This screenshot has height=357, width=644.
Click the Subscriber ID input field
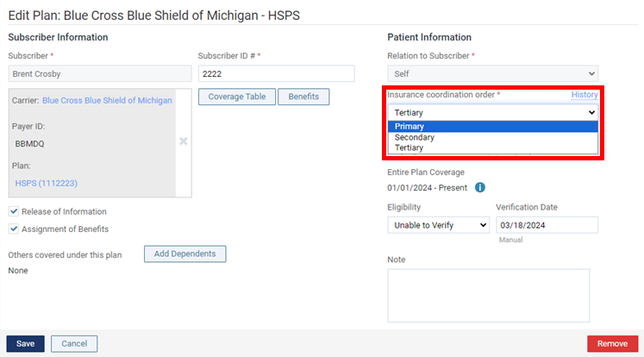[x=276, y=74]
